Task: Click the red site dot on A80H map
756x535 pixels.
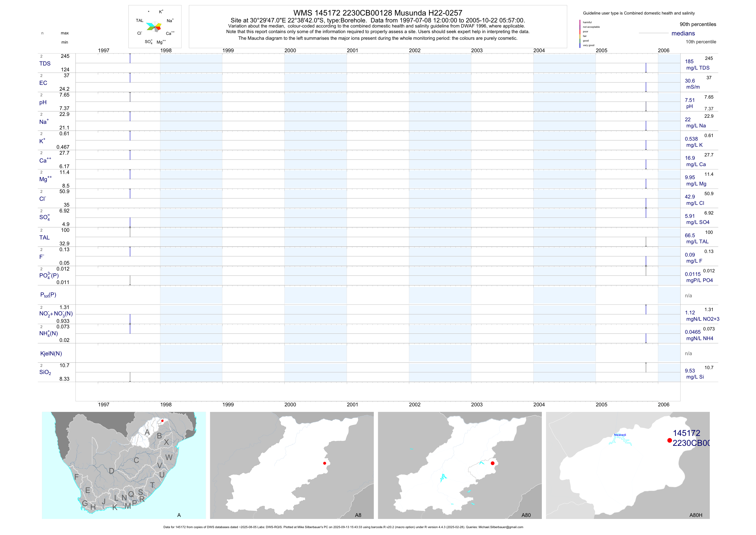Action: tap(669, 440)
